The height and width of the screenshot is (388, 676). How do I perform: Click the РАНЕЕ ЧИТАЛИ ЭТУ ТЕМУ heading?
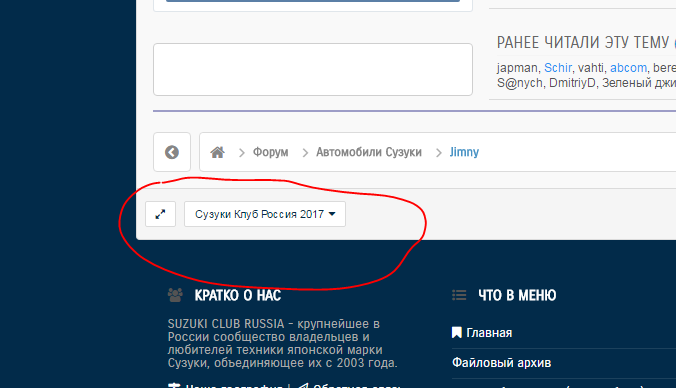[585, 43]
